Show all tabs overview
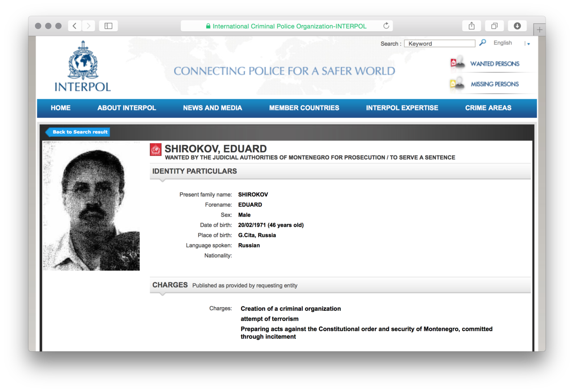 coord(494,26)
